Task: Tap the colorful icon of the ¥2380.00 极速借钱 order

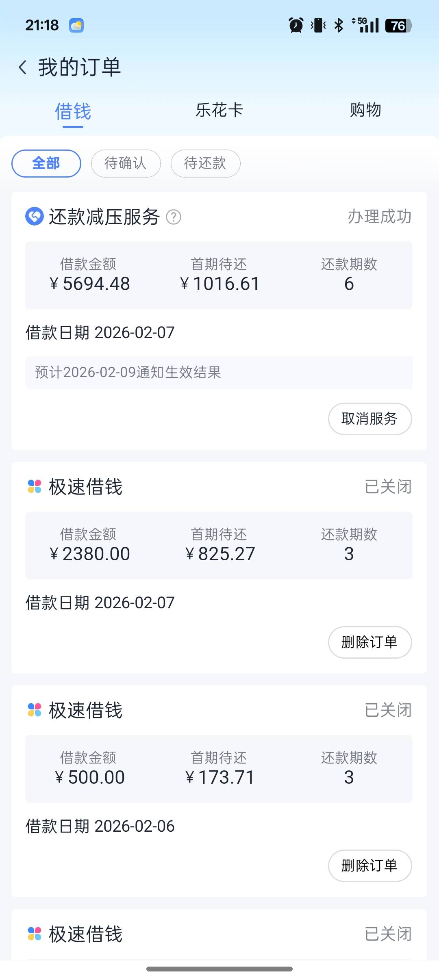Action: (35, 486)
